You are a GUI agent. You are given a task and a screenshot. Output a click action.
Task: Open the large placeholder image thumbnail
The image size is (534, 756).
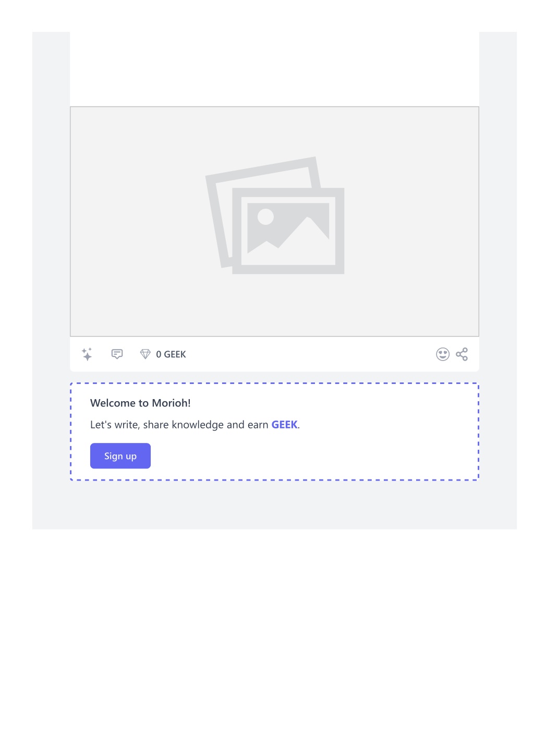274,222
